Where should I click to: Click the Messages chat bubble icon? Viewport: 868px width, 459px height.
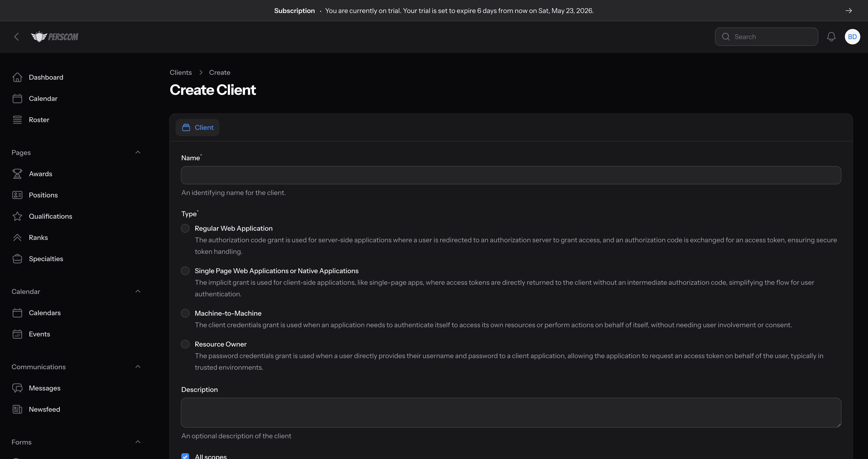(17, 388)
